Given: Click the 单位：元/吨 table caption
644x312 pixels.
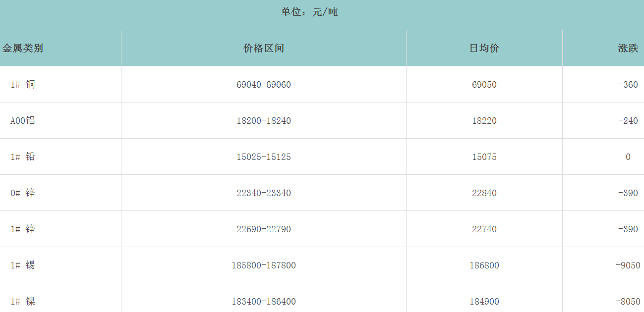Looking at the screenshot, I should (x=309, y=12).
